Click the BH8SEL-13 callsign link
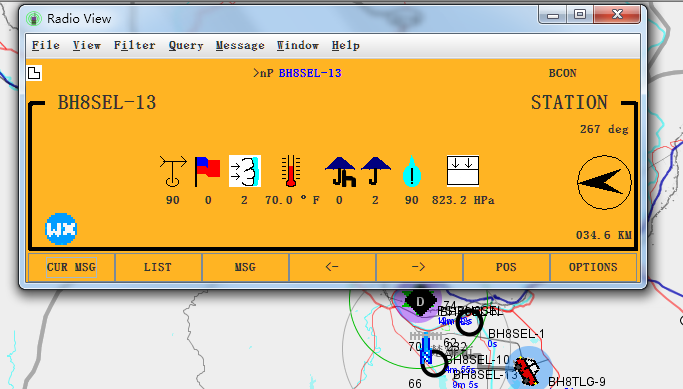 coord(310,73)
